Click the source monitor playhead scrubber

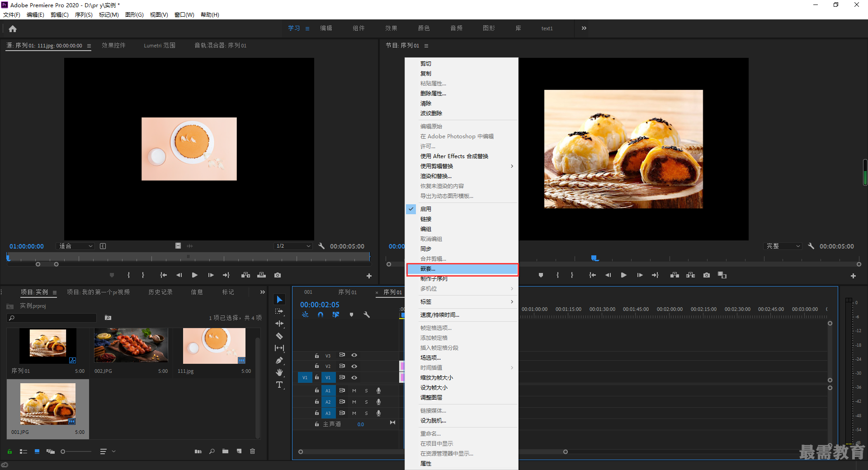8,257
